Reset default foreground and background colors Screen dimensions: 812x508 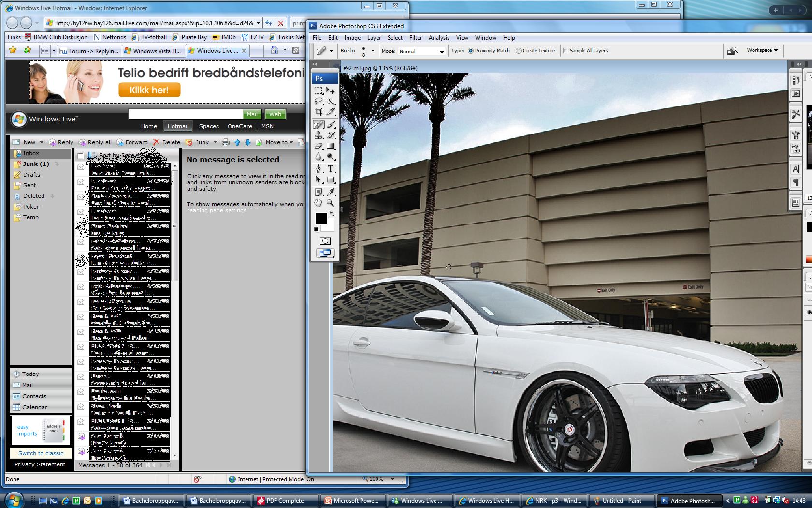(317, 230)
